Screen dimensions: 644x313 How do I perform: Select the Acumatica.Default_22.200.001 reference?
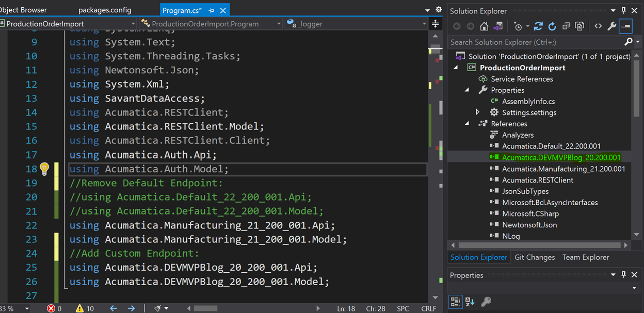(551, 146)
